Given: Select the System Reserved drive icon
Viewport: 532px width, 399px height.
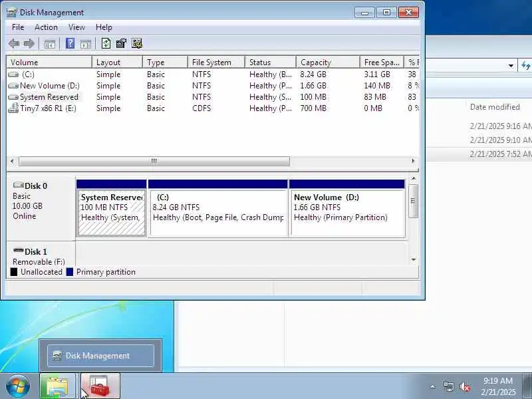Looking at the screenshot, I should 13,97.
